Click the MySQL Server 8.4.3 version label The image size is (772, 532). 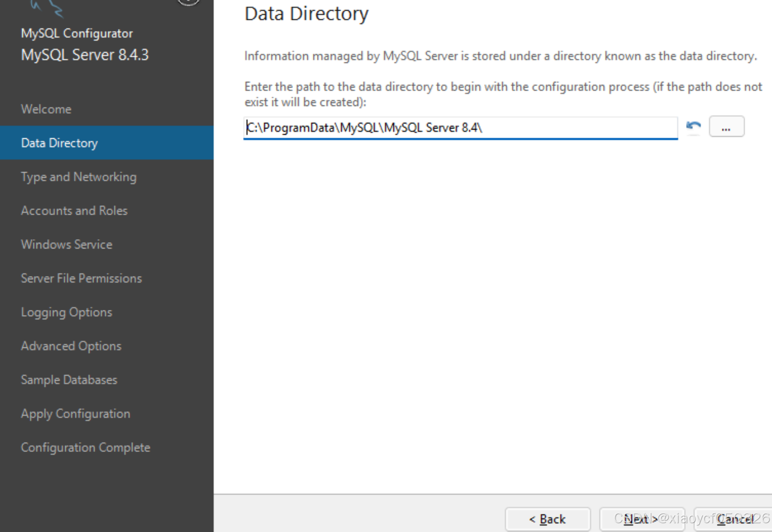tap(85, 55)
